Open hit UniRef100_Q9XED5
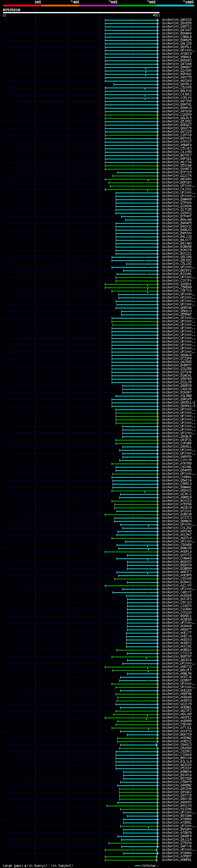The image size is (197, 868). click(177, 23)
